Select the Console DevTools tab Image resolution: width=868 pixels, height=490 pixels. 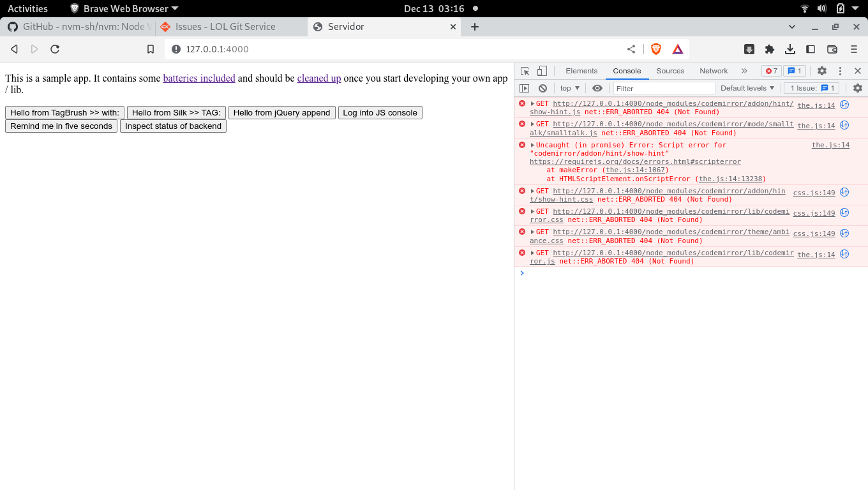(627, 71)
